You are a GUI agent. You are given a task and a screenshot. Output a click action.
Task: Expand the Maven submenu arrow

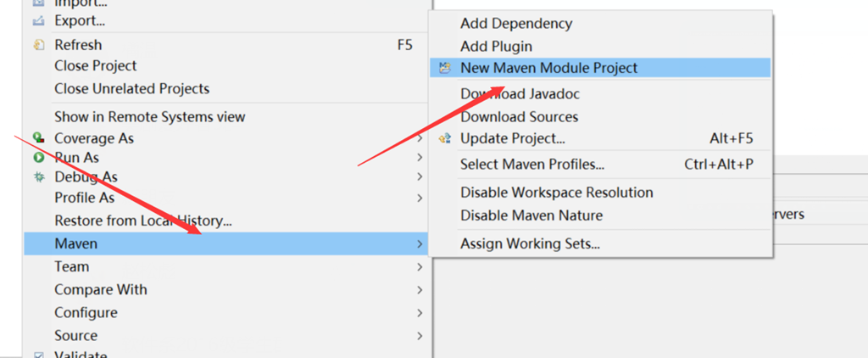pos(420,243)
